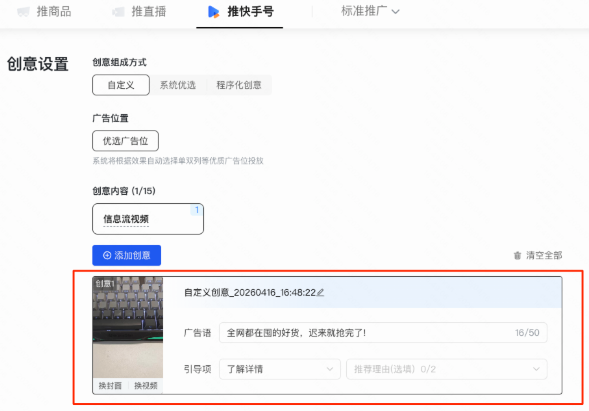Screen dimensions: 589x411
Task: Click the plus icon in 添加创意
Action: 107,255
